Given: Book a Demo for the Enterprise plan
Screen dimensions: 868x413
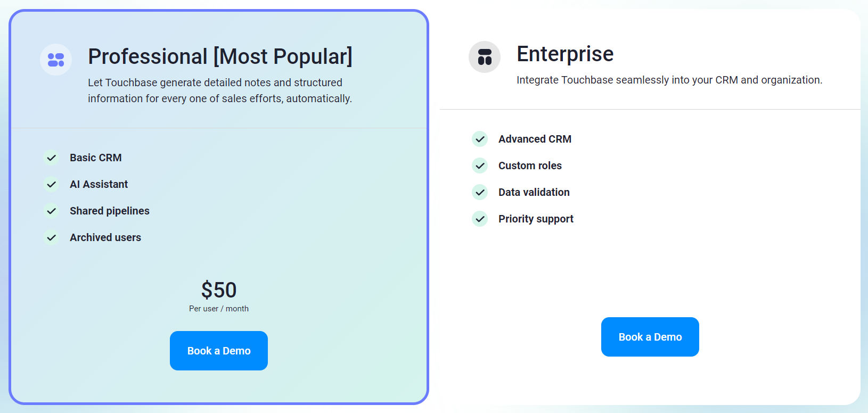Looking at the screenshot, I should point(650,337).
